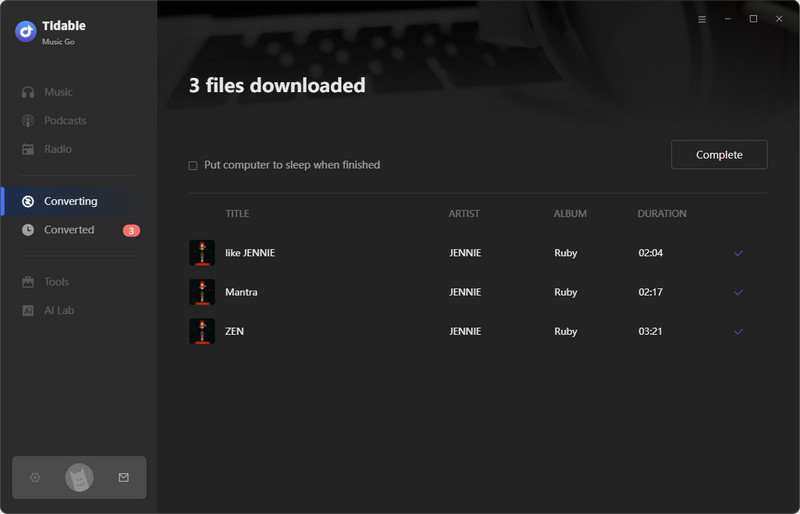Open the mail feedback icon
The width and height of the screenshot is (800, 514).
[123, 477]
